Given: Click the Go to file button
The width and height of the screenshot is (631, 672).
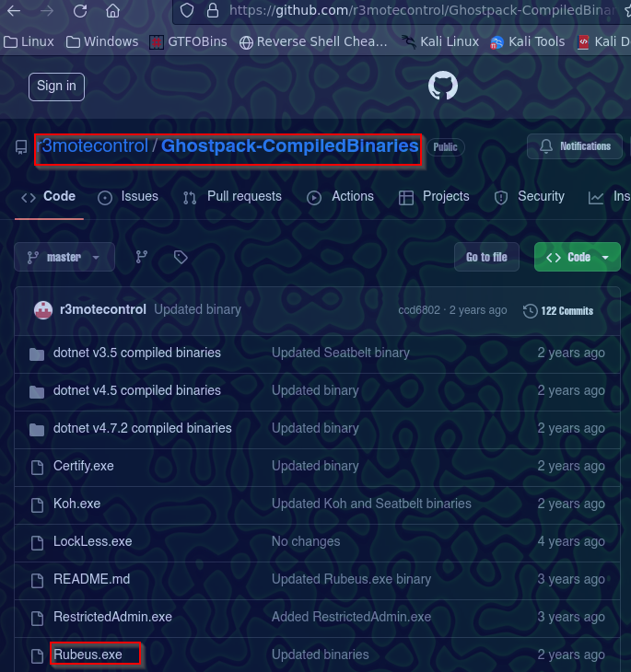Looking at the screenshot, I should click(x=486, y=258).
